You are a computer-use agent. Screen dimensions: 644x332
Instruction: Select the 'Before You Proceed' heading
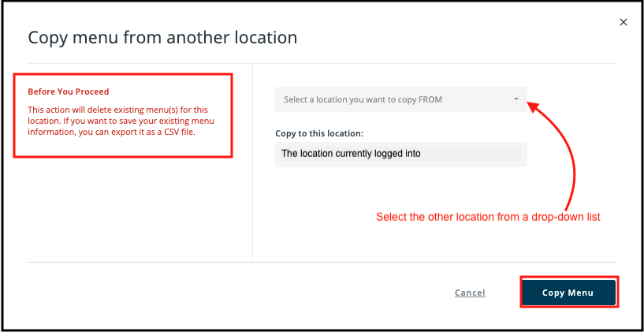pos(69,91)
